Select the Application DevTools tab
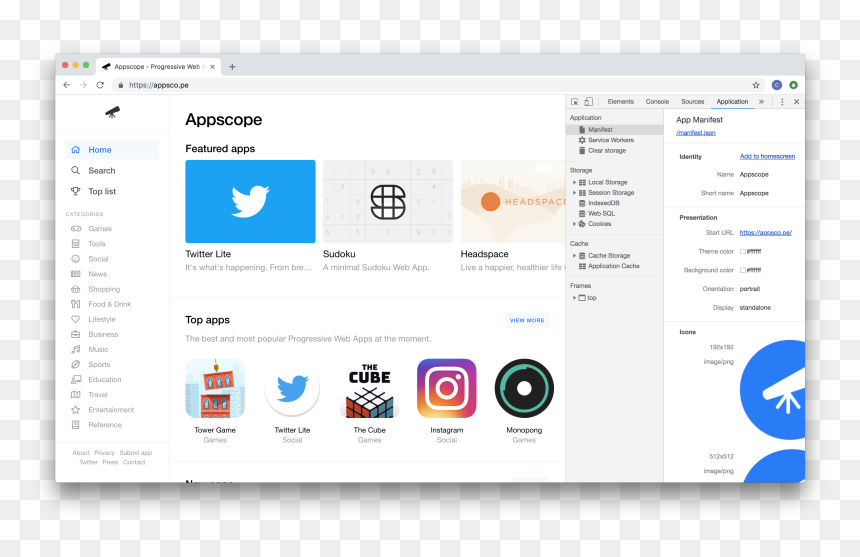Screen dimensions: 860x557 [732, 102]
